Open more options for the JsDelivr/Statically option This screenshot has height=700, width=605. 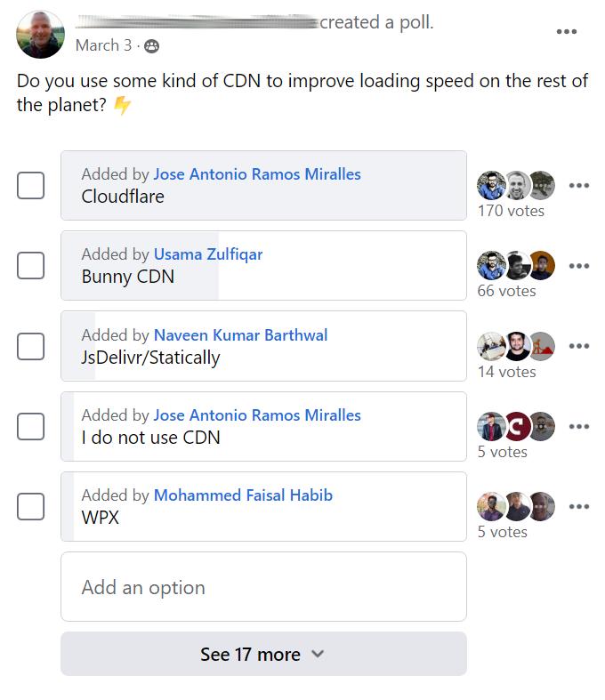point(579,346)
